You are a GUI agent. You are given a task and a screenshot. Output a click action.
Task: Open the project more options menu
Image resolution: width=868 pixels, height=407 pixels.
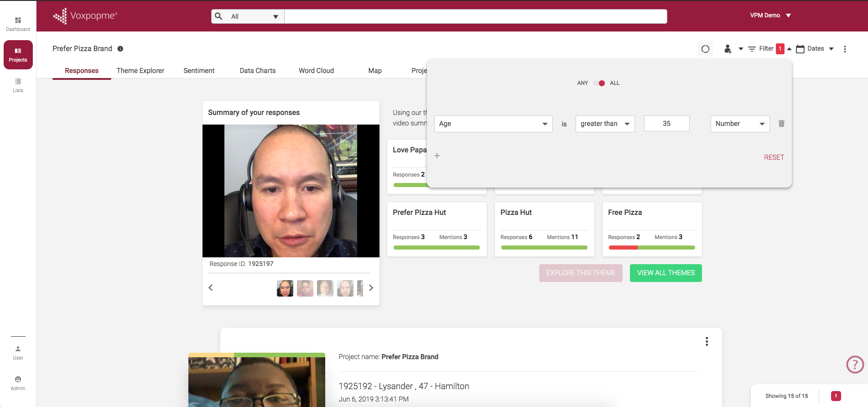click(845, 49)
